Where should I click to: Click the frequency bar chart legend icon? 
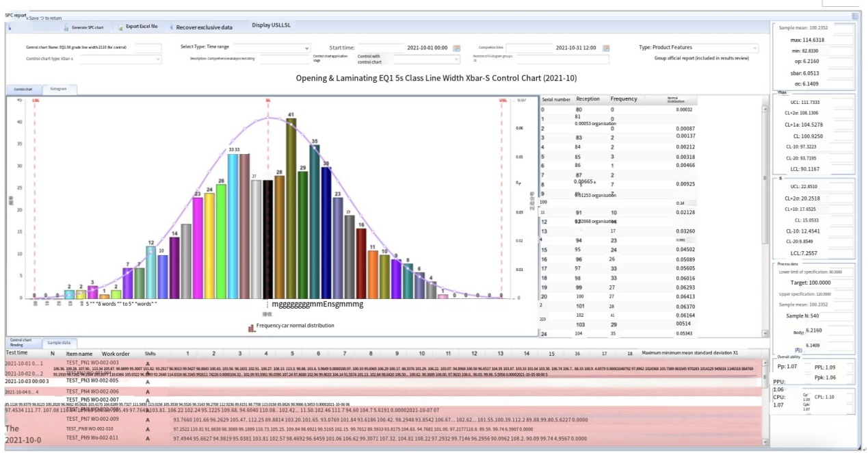click(x=252, y=327)
